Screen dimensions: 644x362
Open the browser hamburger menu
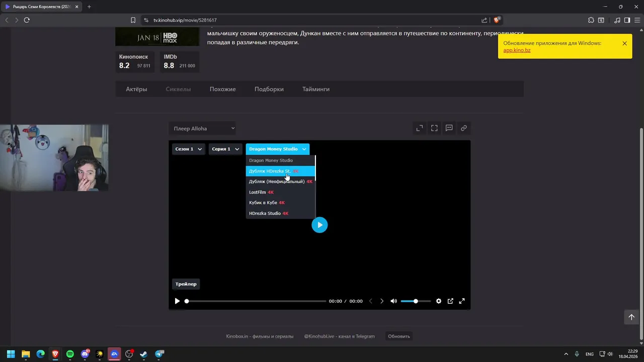click(637, 20)
